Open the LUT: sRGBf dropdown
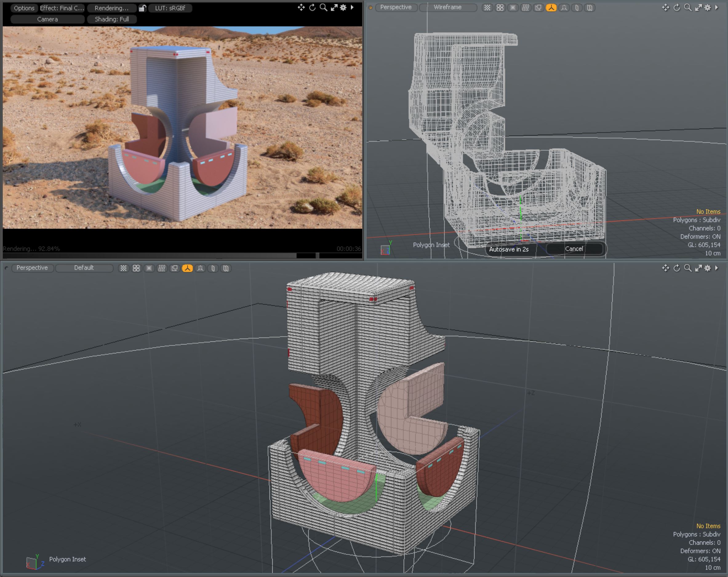 point(170,8)
